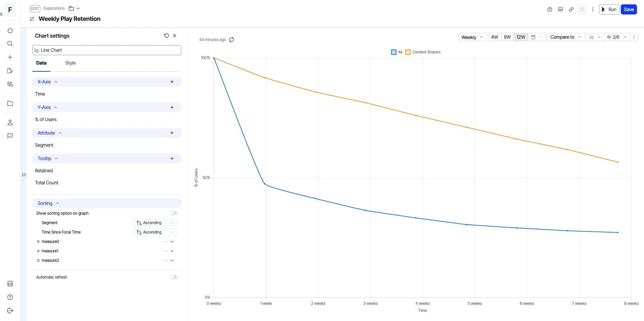Change Segment sorting Ascending dropdown
The image size is (644, 321).
(x=155, y=223)
